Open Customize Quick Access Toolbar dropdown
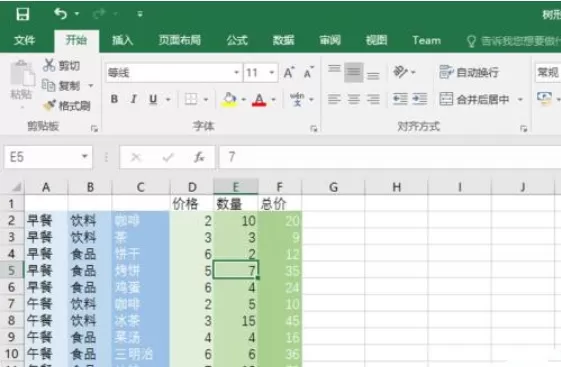This screenshot has height=367, width=561. (140, 14)
